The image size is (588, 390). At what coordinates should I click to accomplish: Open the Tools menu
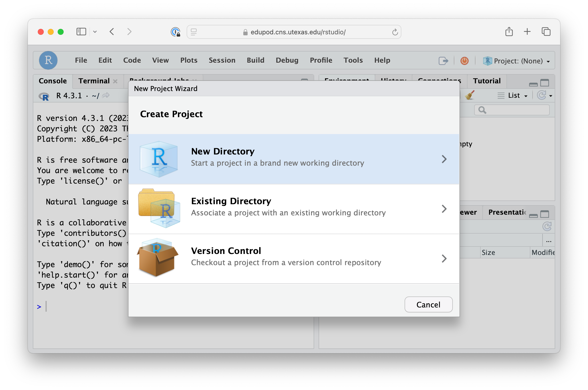click(x=353, y=60)
